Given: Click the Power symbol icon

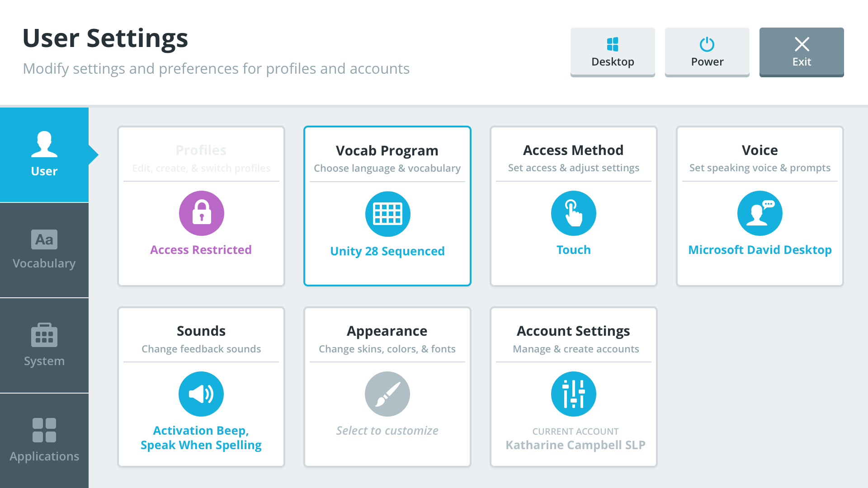Looking at the screenshot, I should [x=707, y=44].
